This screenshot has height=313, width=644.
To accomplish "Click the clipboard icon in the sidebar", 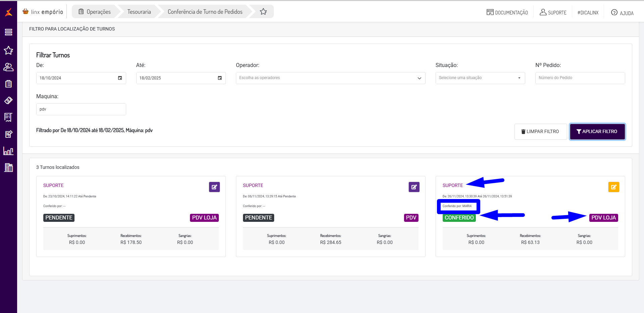I will pyautogui.click(x=8, y=84).
